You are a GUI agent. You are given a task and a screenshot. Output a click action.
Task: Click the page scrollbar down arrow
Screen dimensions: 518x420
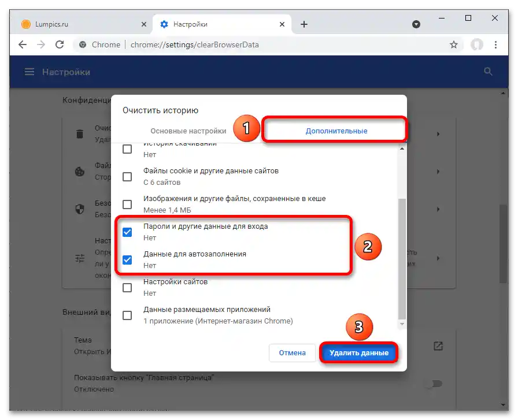point(502,404)
